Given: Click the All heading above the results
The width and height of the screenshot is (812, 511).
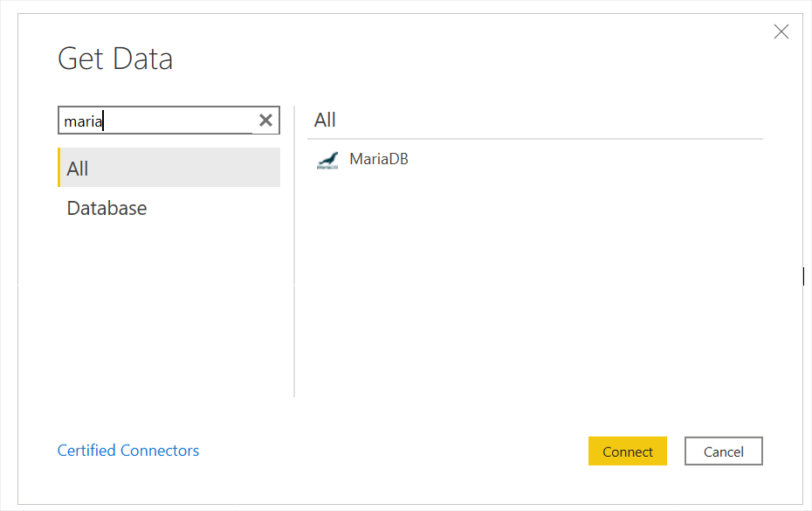Looking at the screenshot, I should coord(325,120).
